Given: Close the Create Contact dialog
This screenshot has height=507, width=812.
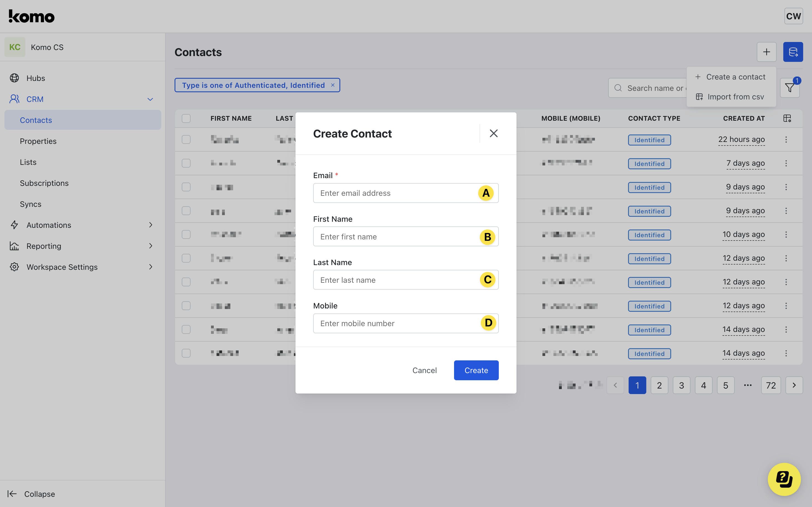Looking at the screenshot, I should pyautogui.click(x=493, y=133).
